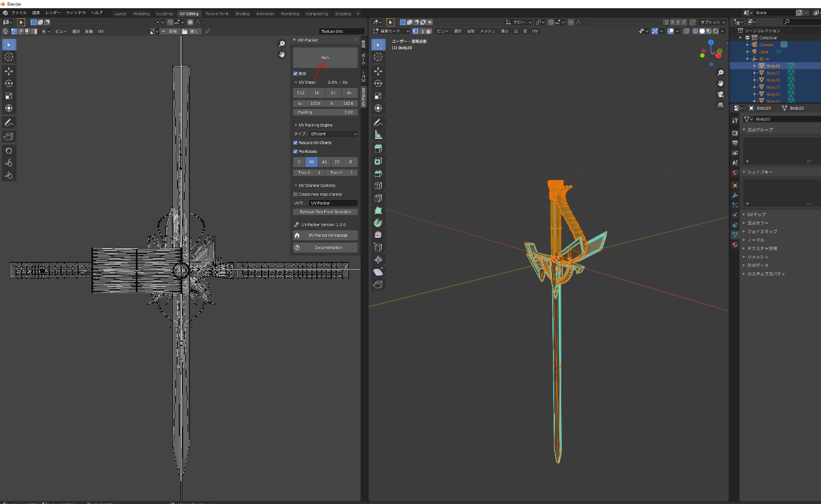Select the Annotate tool in UV editor
Screen dimensions: 821x504
point(9,122)
